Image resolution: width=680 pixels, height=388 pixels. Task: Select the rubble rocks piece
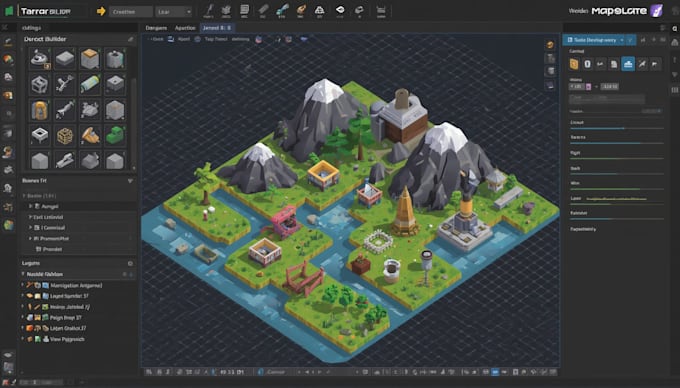(90, 110)
